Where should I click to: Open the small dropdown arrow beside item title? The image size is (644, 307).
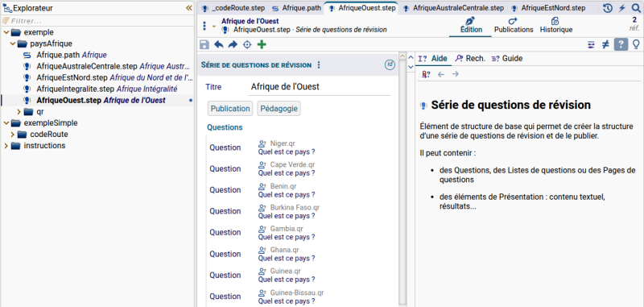pyautogui.click(x=213, y=26)
